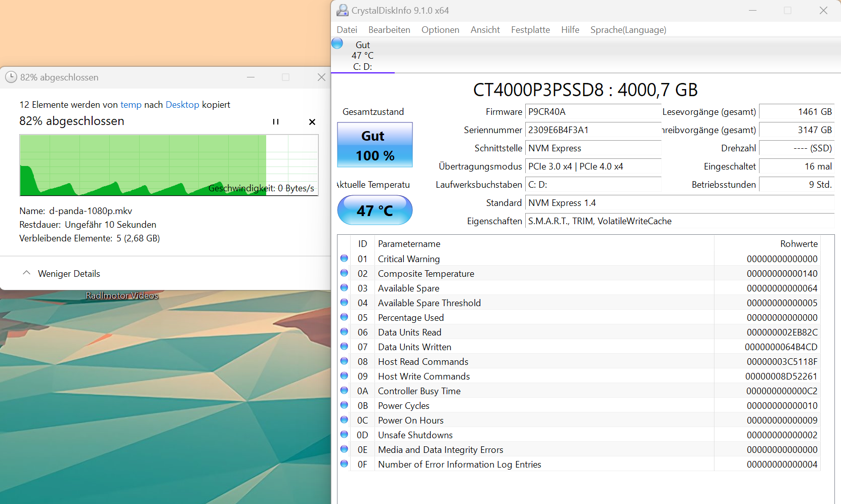This screenshot has width=841, height=504.
Task: Select Available Spare Threshold status icon
Action: (344, 302)
